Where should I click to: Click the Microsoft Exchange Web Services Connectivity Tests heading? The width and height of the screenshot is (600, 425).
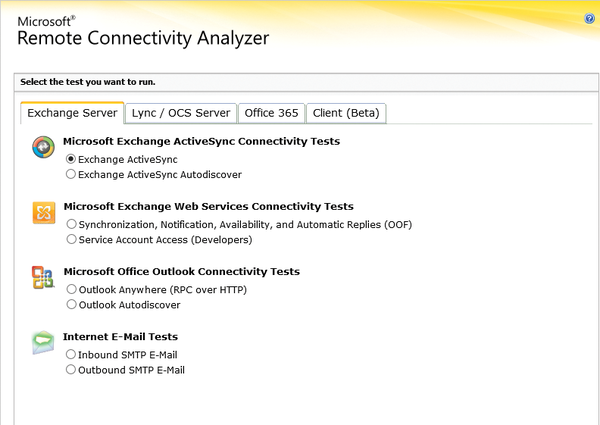click(x=209, y=206)
